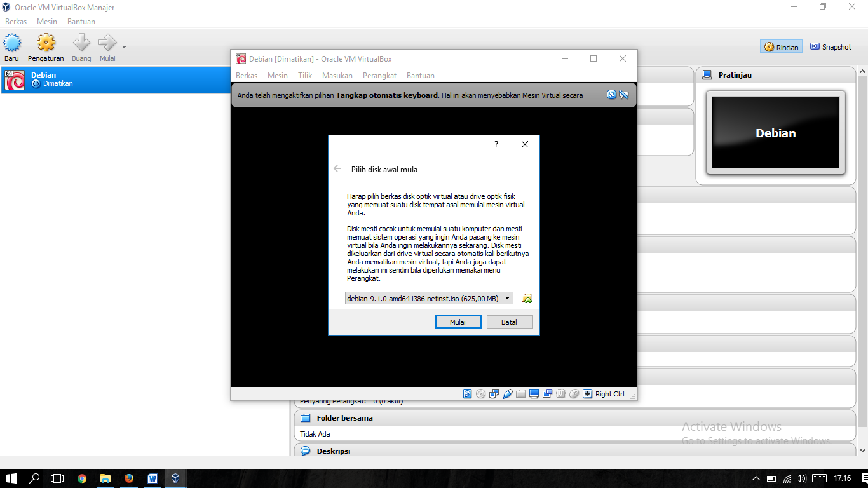Click the display status icon
Screen dimensions: 868x488
pyautogui.click(x=534, y=394)
